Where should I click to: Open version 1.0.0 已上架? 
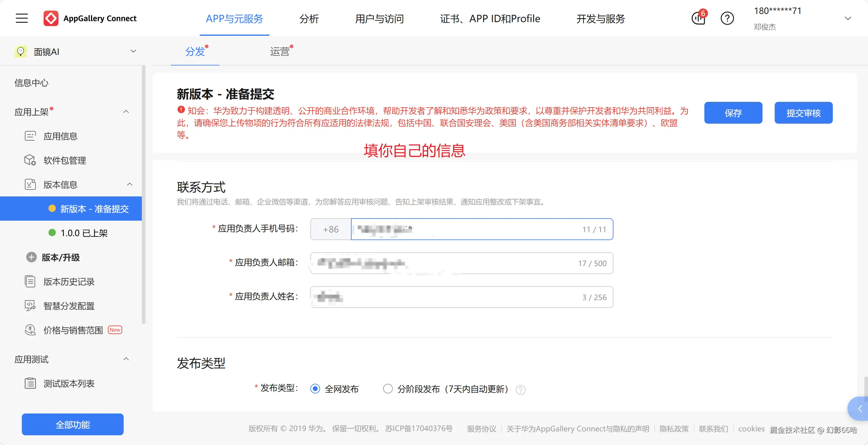point(84,233)
